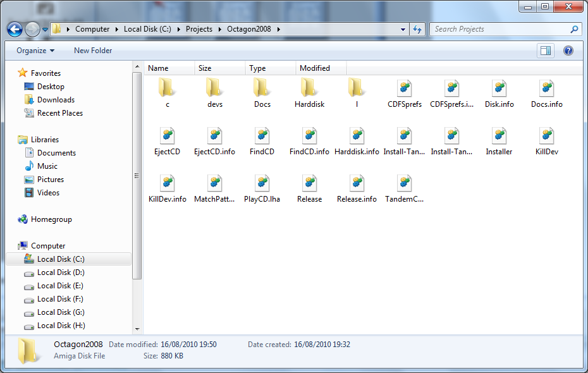Open the Organize dropdown menu
The width and height of the screenshot is (588, 373).
[35, 51]
